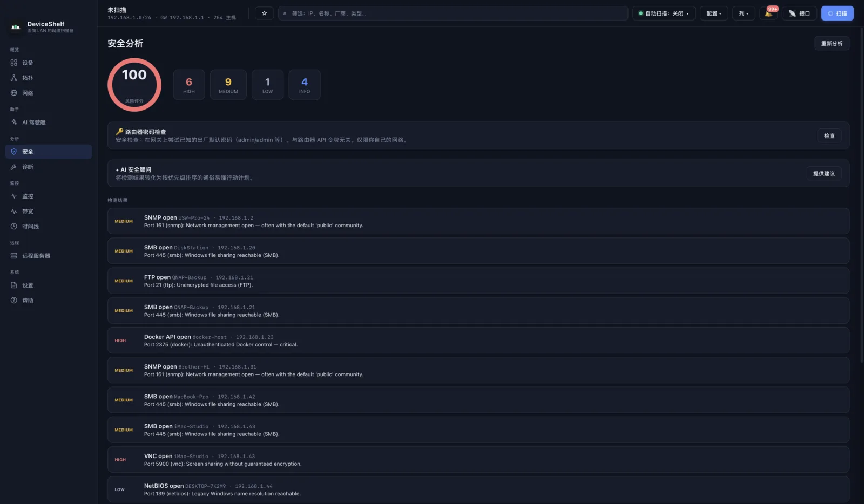Viewport: 864px width, 504px height.
Task: Click the 提供建议 AI advisor button
Action: pyautogui.click(x=824, y=174)
